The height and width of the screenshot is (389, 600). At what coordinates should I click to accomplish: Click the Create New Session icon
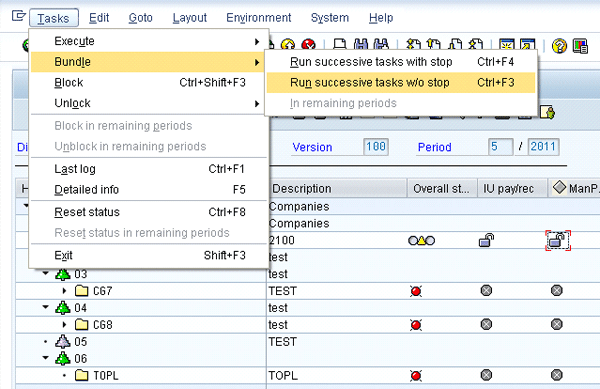click(x=507, y=45)
